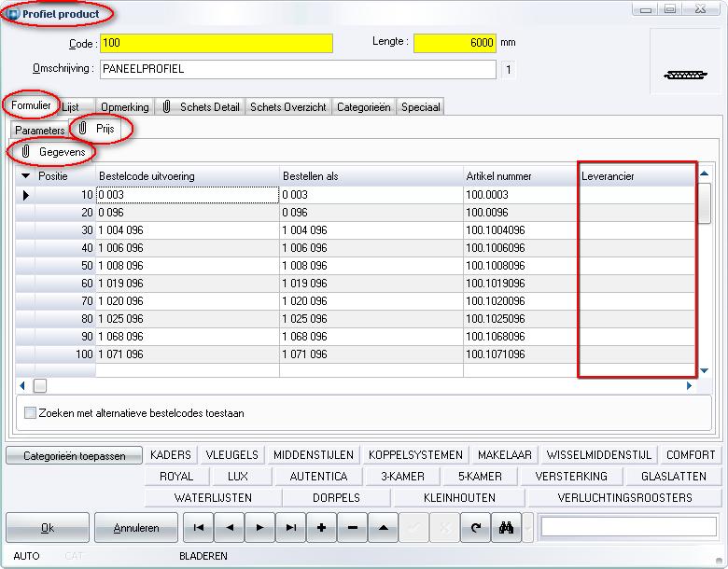Viewport: 728px width, 569px height.
Task: Open the Schets Overzicht tab
Action: coord(287,107)
